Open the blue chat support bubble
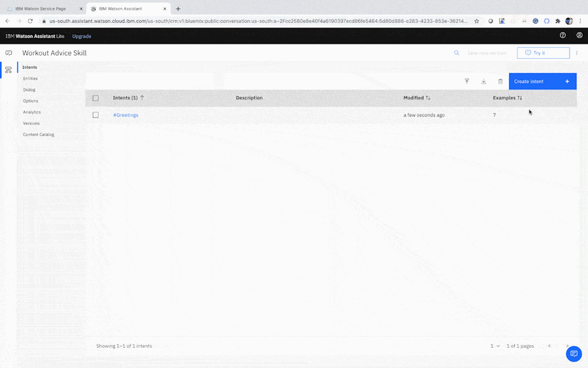Screen dimensions: 588x368 coord(574,354)
